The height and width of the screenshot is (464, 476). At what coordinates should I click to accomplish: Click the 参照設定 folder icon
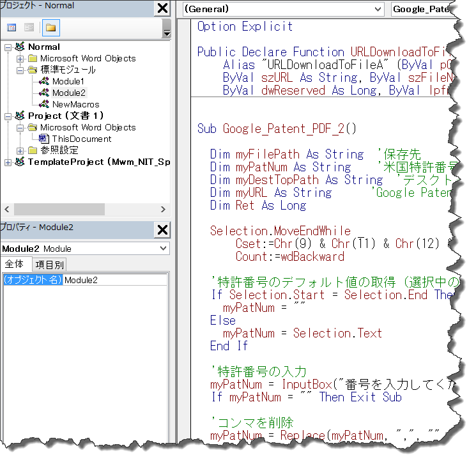click(x=32, y=150)
